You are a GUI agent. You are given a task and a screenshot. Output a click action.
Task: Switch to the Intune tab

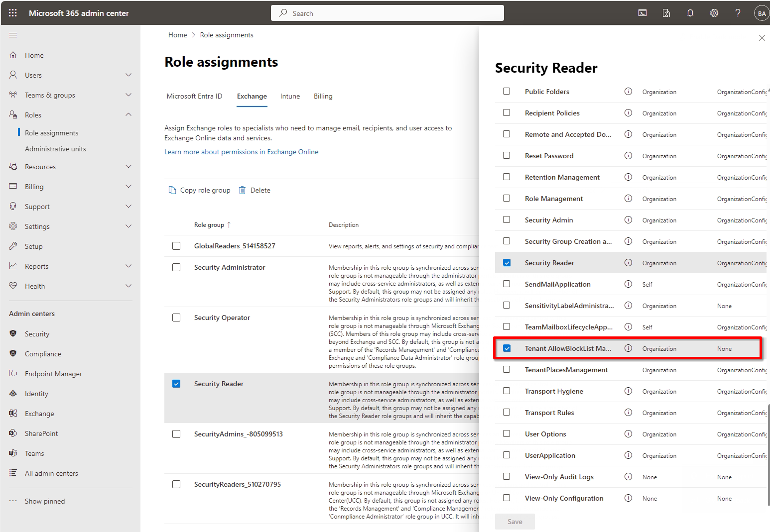[290, 96]
